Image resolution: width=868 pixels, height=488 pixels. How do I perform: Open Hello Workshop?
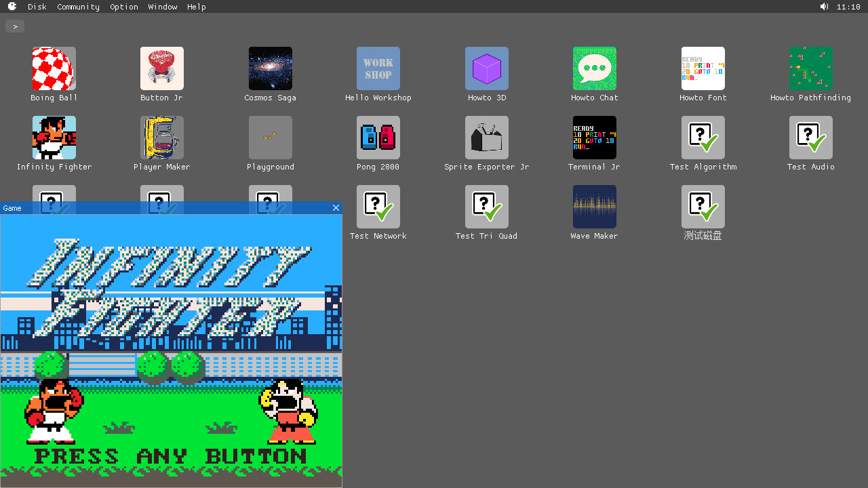(378, 68)
